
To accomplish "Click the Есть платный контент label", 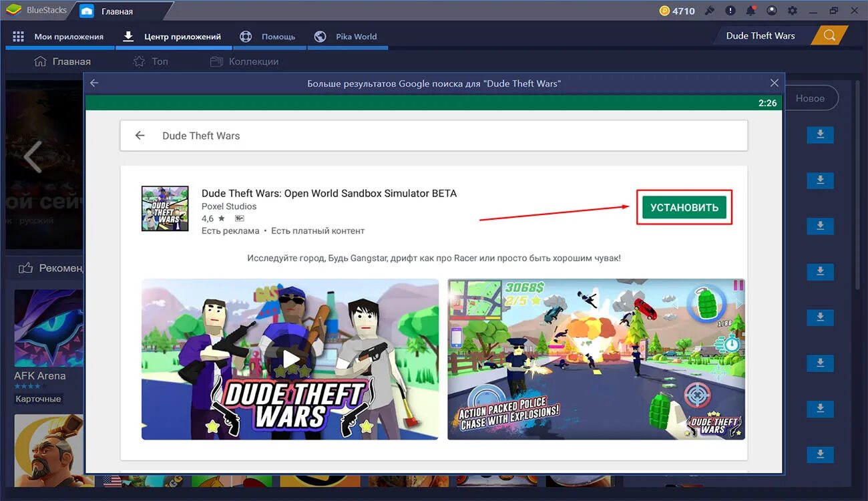I will point(318,230).
